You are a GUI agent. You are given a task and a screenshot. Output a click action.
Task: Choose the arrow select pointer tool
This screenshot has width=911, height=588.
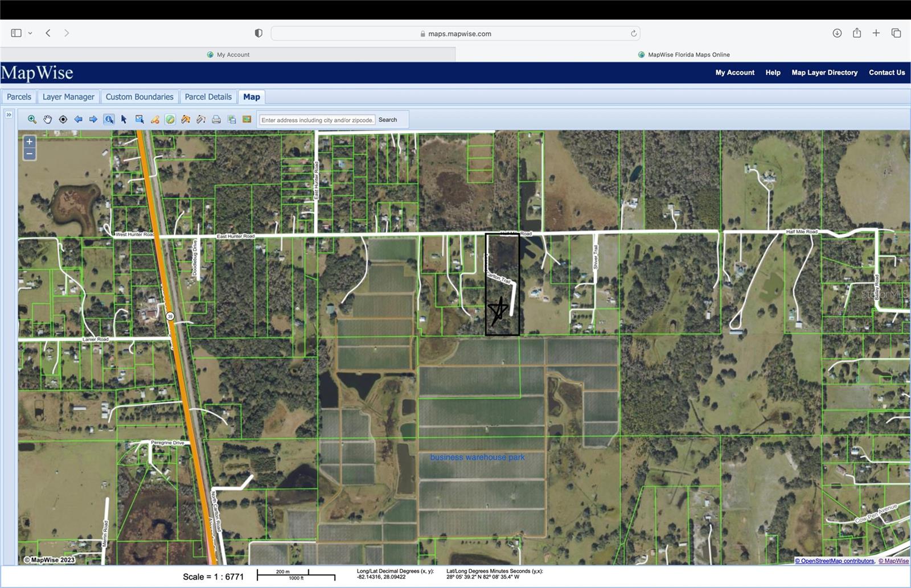[124, 120]
